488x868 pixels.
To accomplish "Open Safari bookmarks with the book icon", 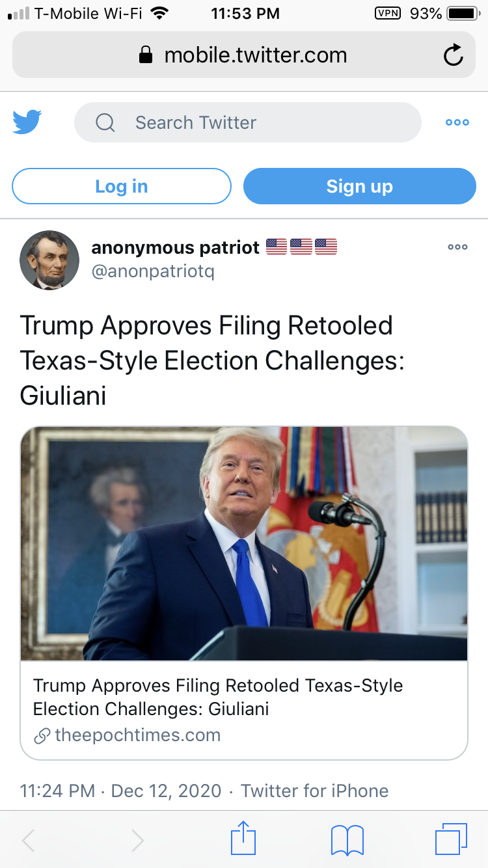I will pos(347,840).
